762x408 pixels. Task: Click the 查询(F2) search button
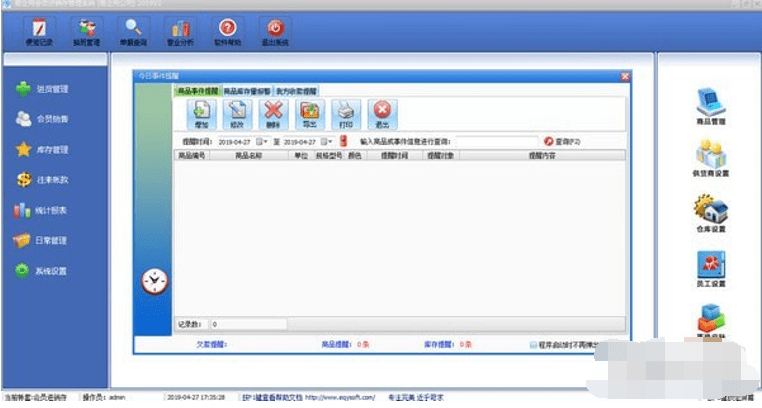562,141
